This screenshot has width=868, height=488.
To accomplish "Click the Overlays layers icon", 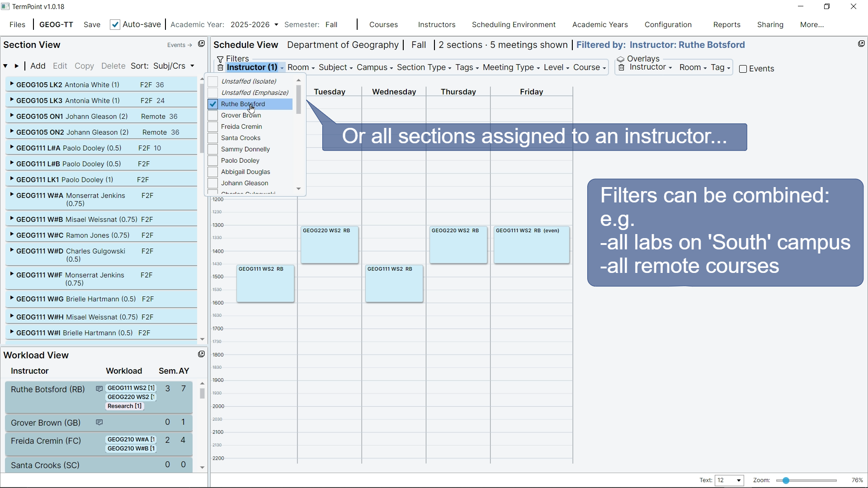I will 621,59.
